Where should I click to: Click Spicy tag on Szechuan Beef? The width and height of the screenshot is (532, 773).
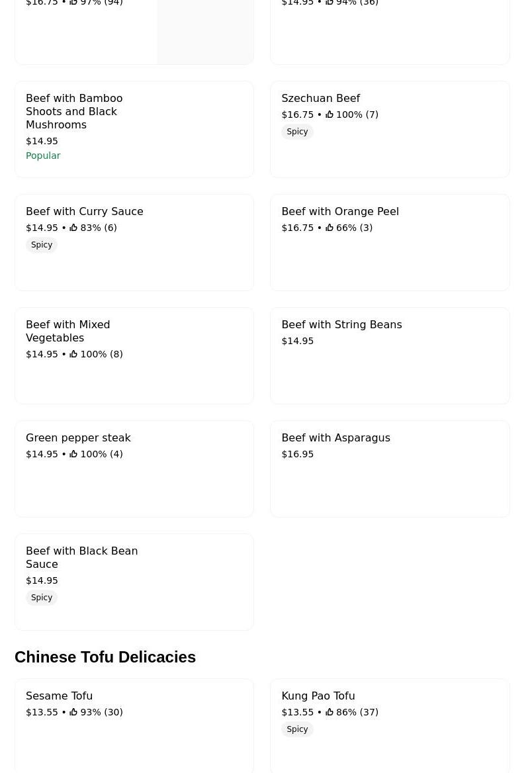297,132
